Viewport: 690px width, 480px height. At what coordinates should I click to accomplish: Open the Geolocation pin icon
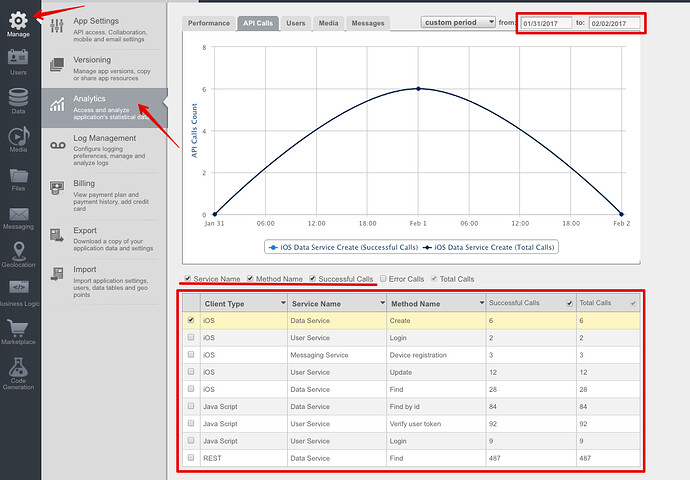(x=18, y=251)
